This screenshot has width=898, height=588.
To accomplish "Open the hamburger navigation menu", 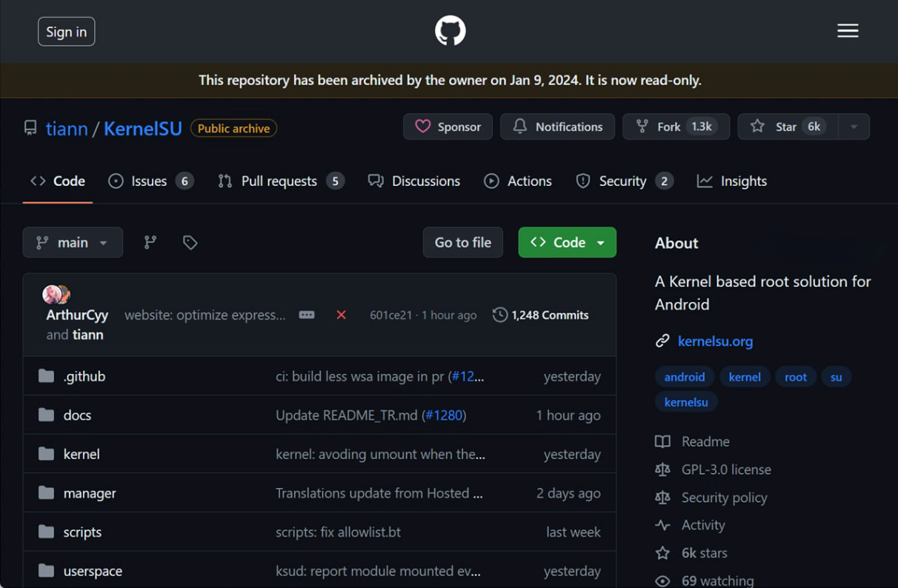I will click(848, 31).
